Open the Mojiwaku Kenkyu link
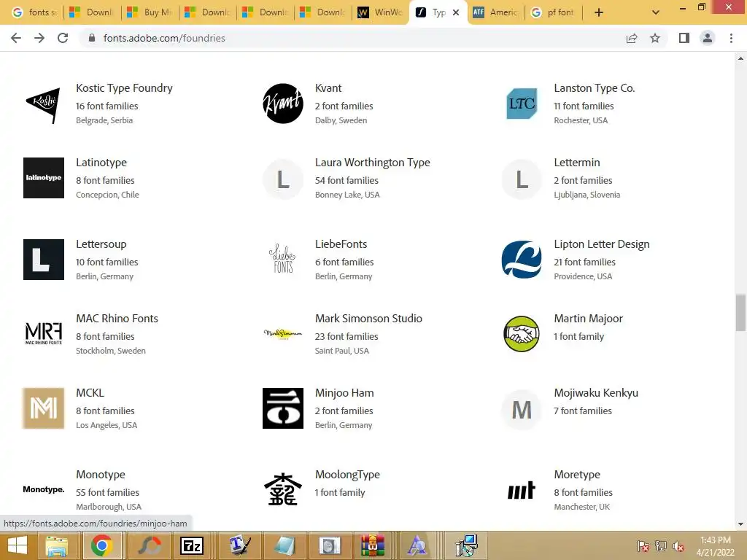This screenshot has height=560, width=747. click(x=595, y=393)
